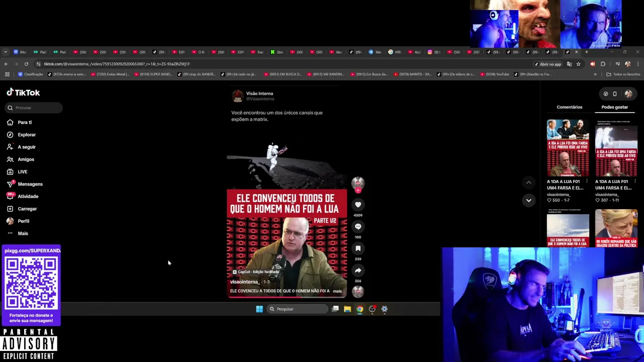Open the Windows Start menu

coord(259,309)
